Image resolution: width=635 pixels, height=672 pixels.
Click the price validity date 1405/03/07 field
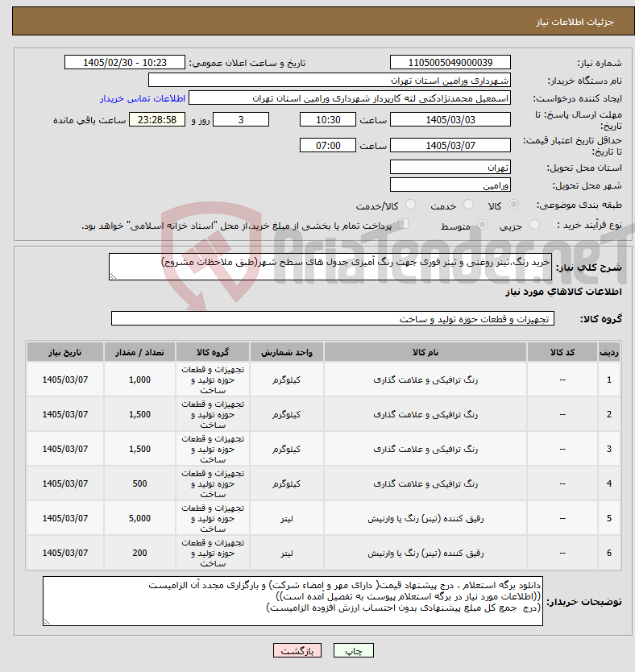(450, 145)
